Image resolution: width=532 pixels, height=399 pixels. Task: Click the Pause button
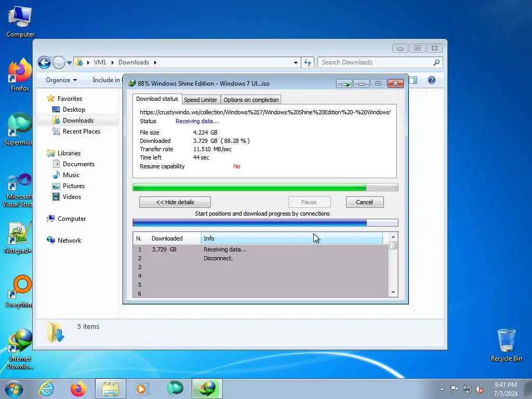click(x=309, y=202)
